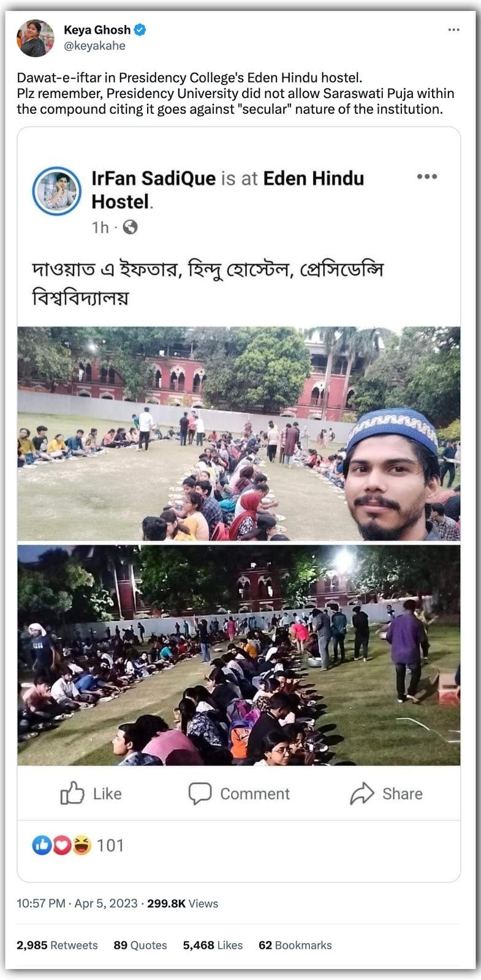Open the @keyakahe handle link
The image size is (481, 980).
click(x=94, y=46)
